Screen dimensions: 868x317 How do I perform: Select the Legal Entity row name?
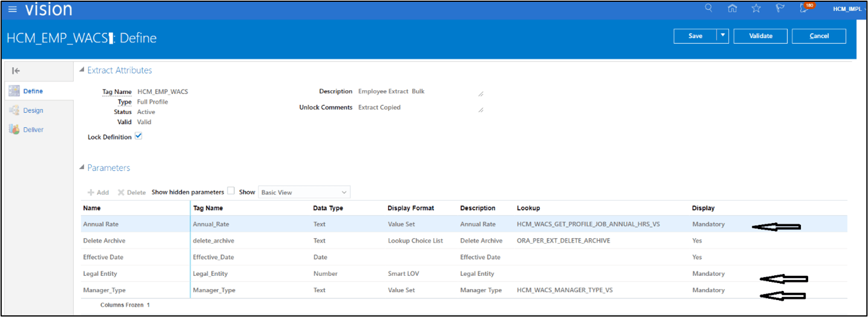100,273
